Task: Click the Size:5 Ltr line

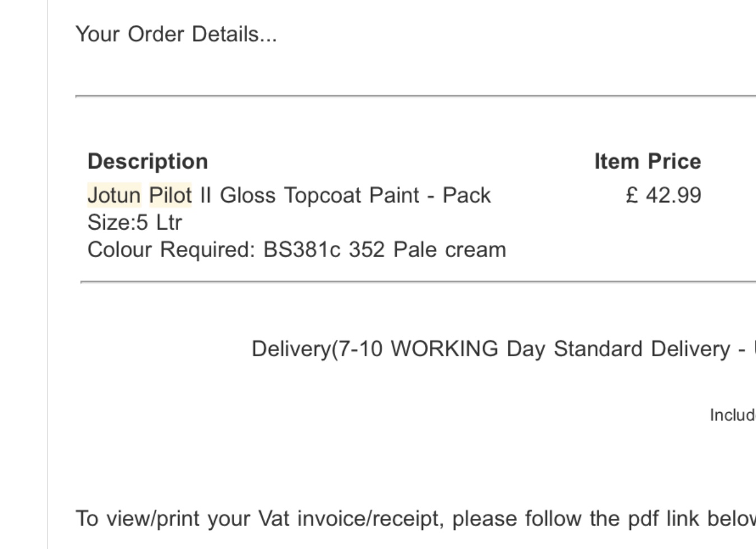Action: coord(134,222)
